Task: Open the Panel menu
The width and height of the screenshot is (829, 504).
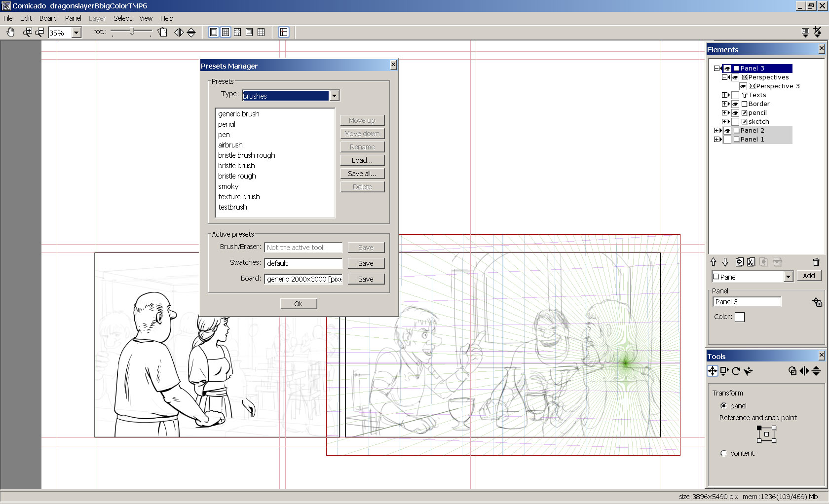Action: pos(73,18)
